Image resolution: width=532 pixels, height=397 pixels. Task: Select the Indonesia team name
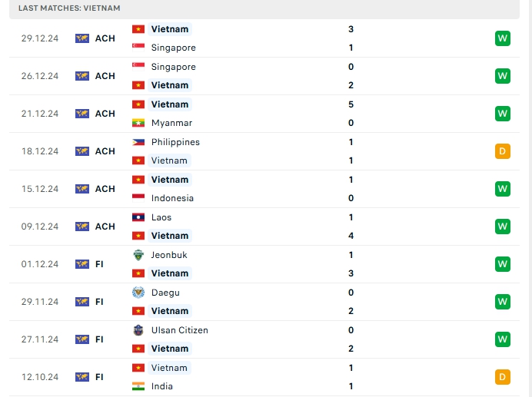[172, 198]
